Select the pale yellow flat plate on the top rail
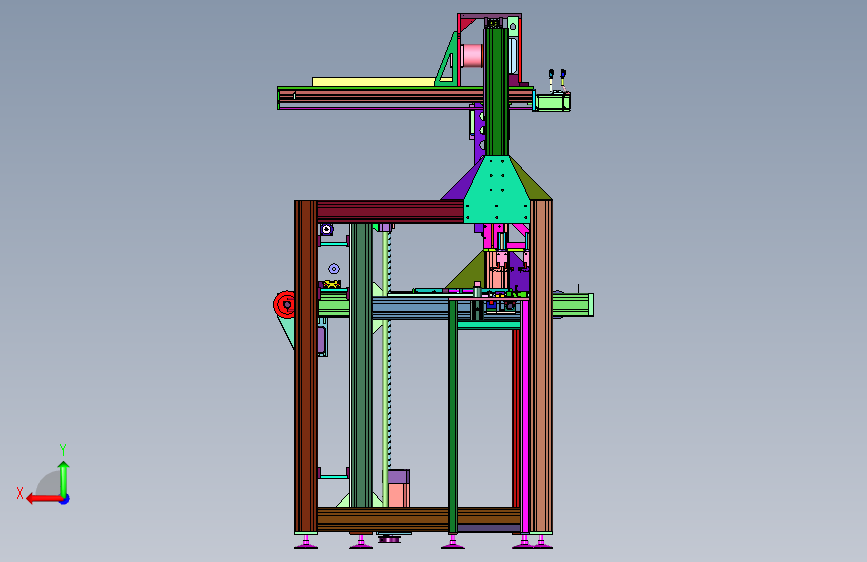Viewport: 867px width, 562px height. 374,82
